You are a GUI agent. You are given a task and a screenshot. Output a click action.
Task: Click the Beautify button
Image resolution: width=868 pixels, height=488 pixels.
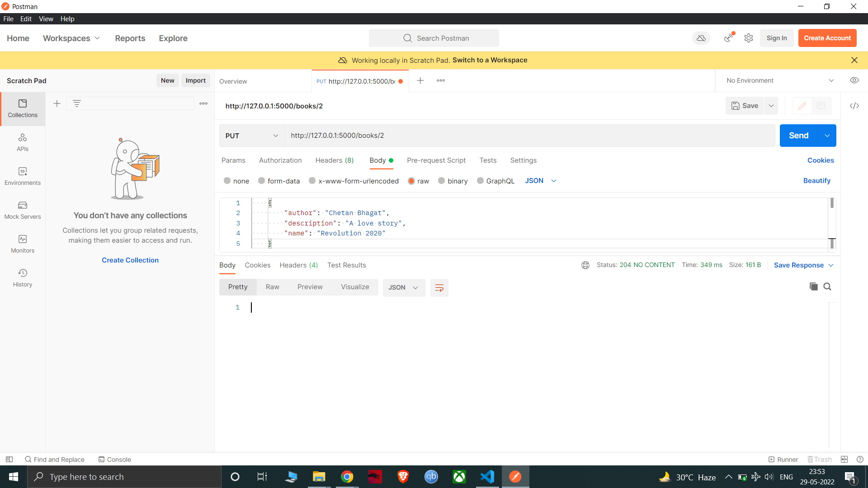[x=816, y=181]
